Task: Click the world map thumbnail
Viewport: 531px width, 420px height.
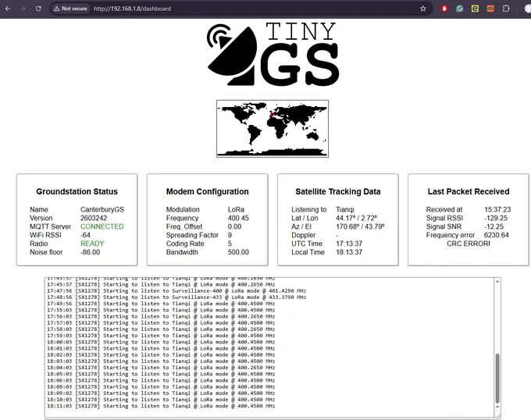Action: 273,129
